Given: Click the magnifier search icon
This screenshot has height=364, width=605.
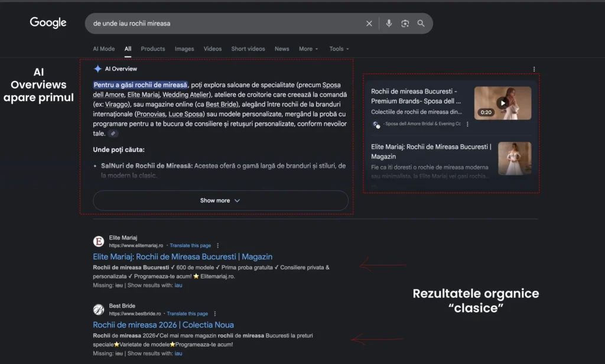Looking at the screenshot, I should (x=421, y=24).
